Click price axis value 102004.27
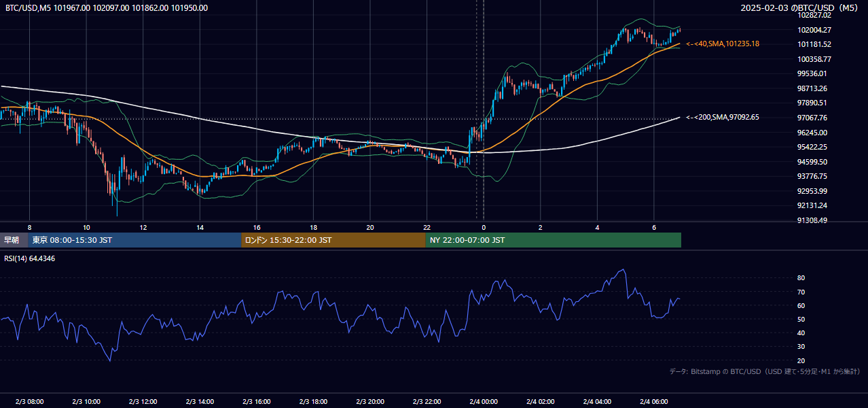This screenshot has height=408, width=868. click(x=815, y=30)
